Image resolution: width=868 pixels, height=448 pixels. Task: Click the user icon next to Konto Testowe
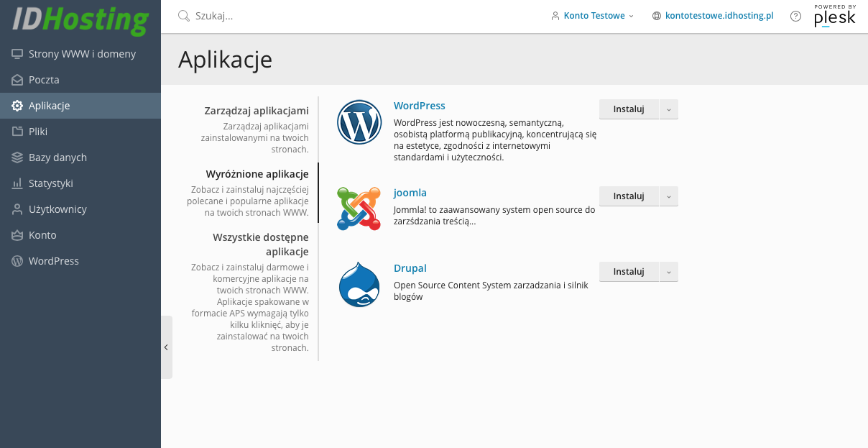point(555,16)
